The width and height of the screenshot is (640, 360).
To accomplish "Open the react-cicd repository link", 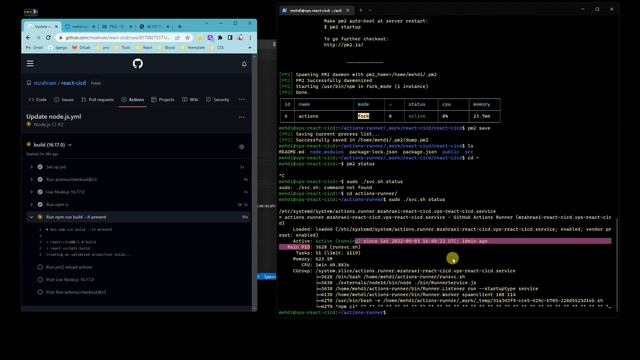I will pyautogui.click(x=73, y=83).
